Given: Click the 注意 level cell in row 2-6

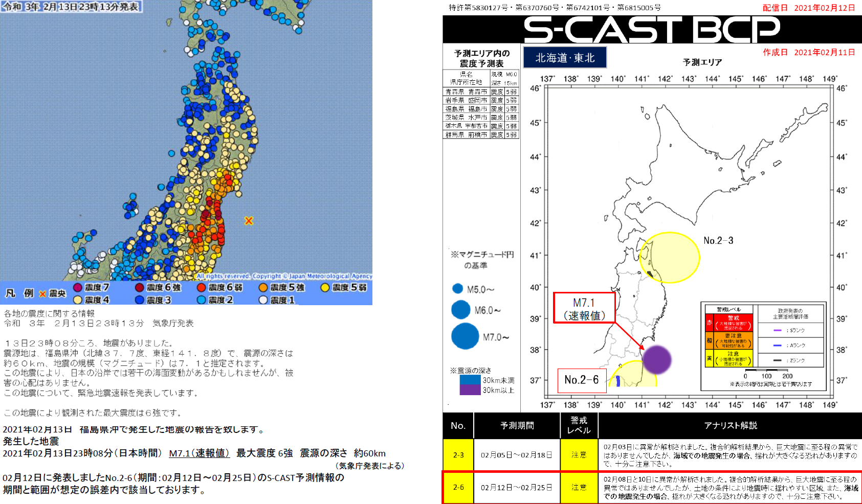Looking at the screenshot, I should coord(579,487).
